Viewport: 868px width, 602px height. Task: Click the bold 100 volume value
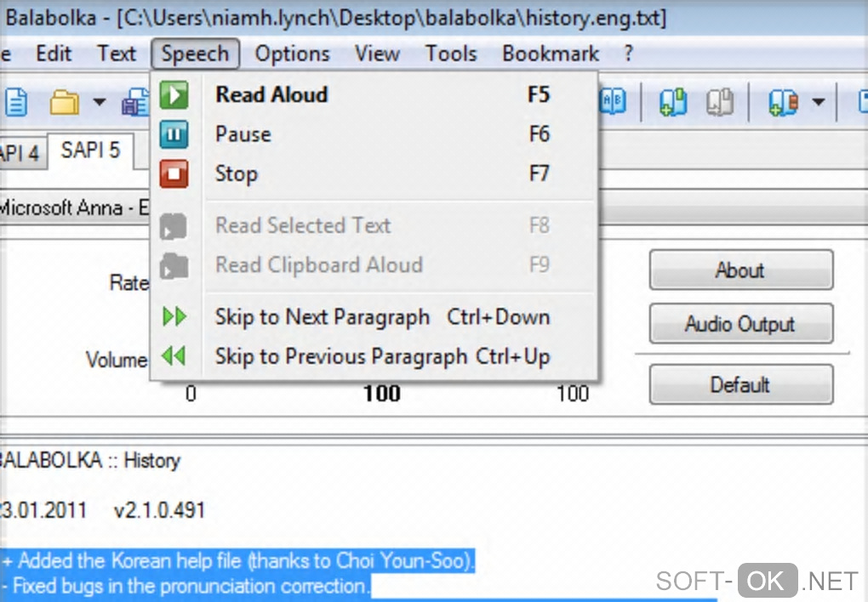pyautogui.click(x=382, y=394)
